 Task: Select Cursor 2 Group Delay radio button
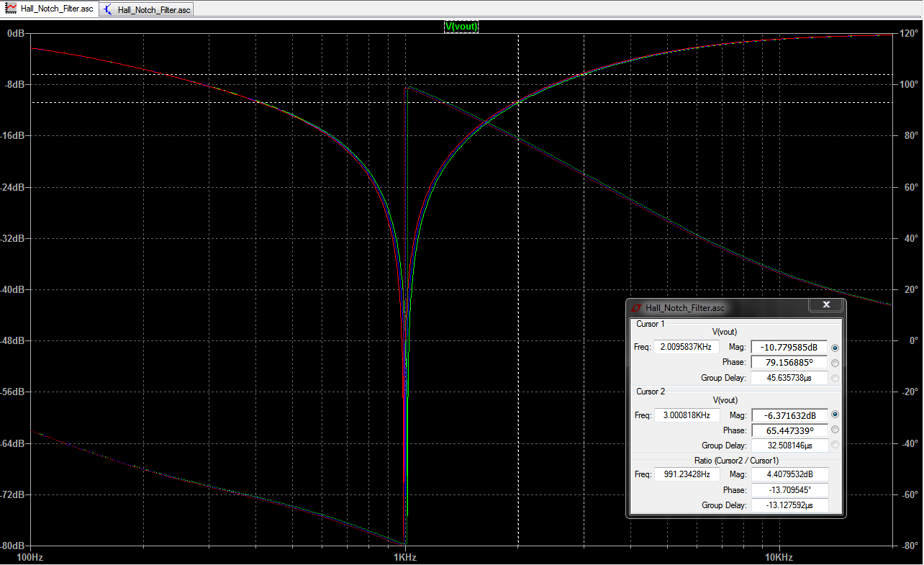point(835,445)
